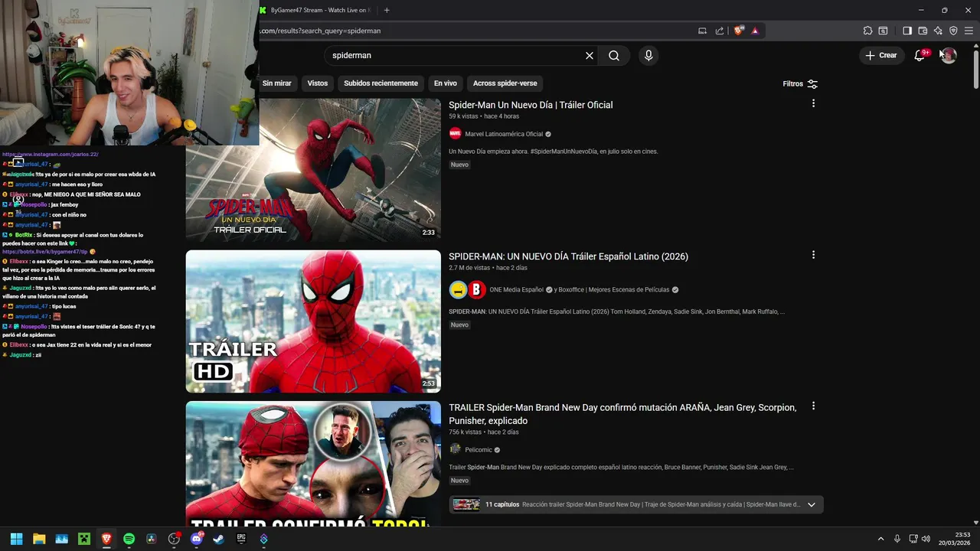Open OBS Studio from taskbar
Image resolution: width=980 pixels, height=551 pixels.
click(174, 539)
